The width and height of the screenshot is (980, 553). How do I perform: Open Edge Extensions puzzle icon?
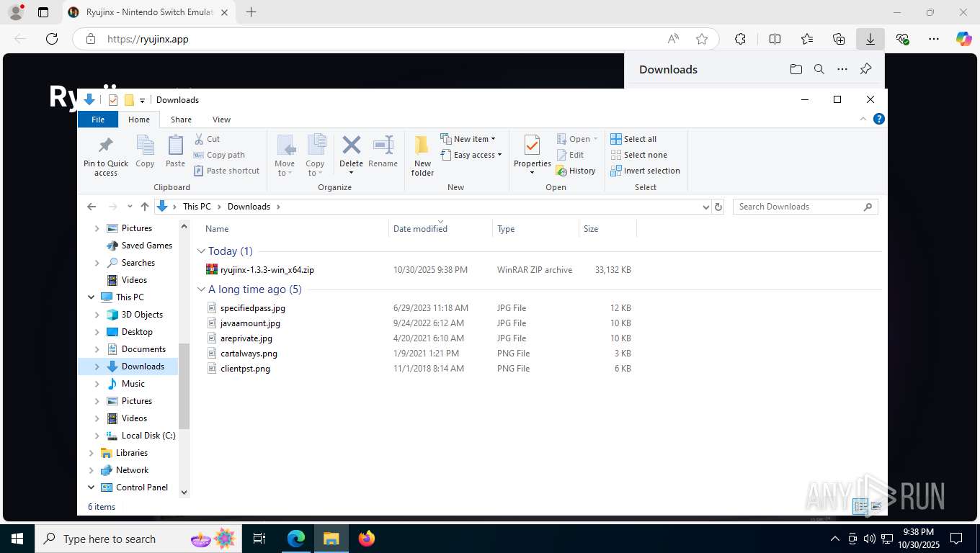(x=740, y=39)
